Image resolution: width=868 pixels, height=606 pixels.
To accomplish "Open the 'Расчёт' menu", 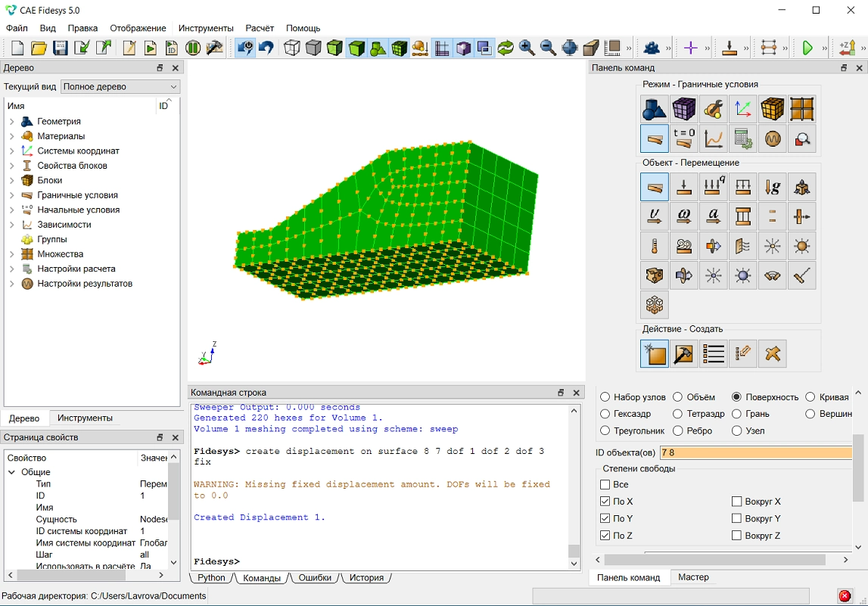I will [260, 28].
